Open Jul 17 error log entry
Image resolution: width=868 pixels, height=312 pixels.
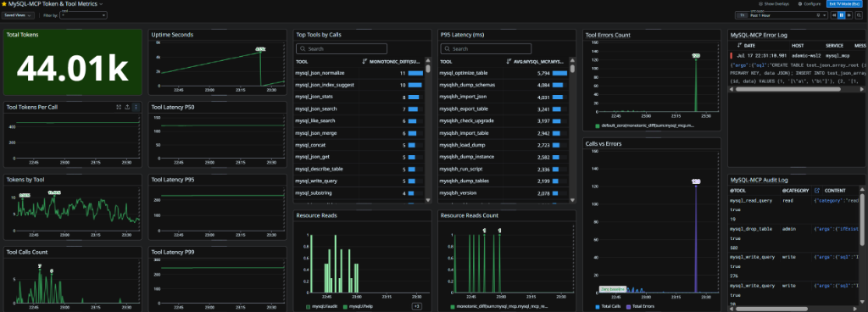pos(797,55)
